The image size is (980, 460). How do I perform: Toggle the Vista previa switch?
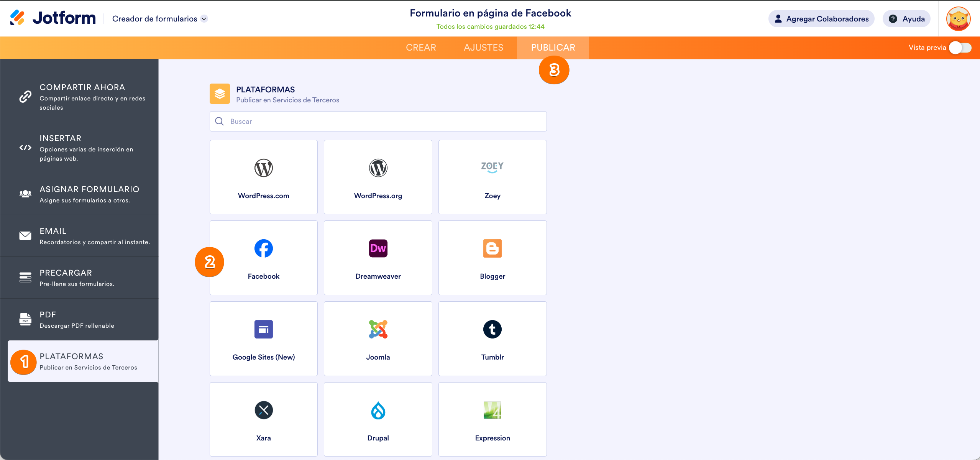(960, 48)
